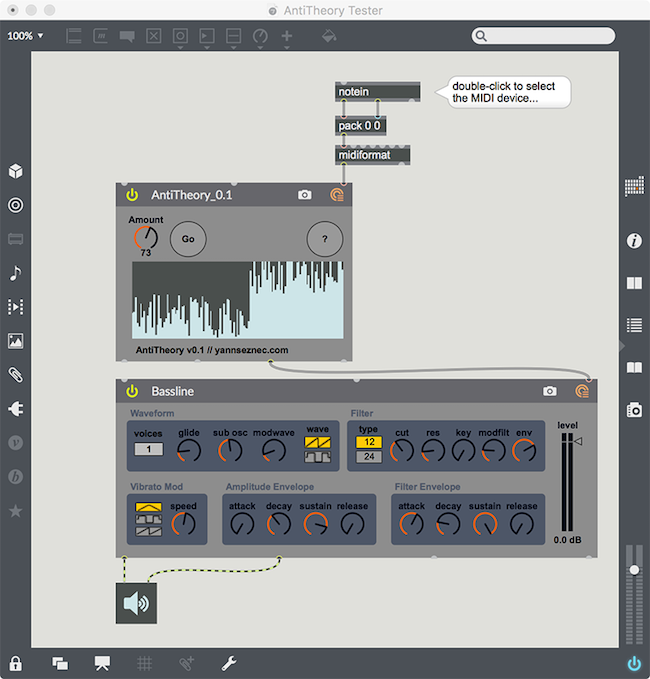The width and height of the screenshot is (650, 679).
Task: Open AntiTheory_0.1 snapshot camera icon
Action: pyautogui.click(x=304, y=195)
